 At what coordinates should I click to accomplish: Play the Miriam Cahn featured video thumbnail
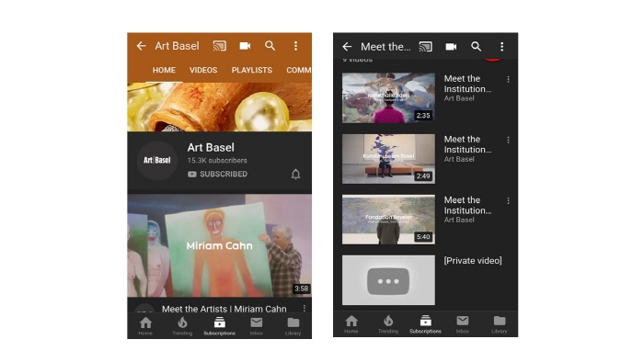(219, 245)
